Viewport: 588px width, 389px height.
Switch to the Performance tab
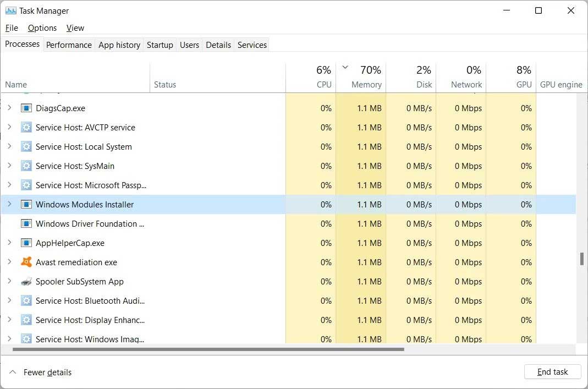[x=68, y=45]
